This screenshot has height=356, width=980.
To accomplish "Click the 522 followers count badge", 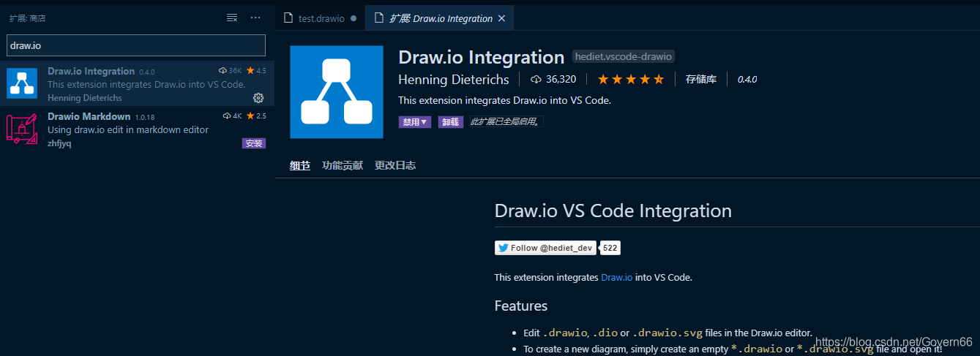I will coord(610,248).
